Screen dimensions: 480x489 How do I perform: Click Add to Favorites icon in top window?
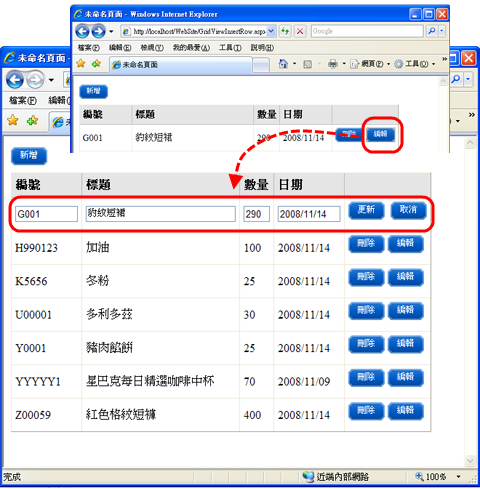point(96,63)
